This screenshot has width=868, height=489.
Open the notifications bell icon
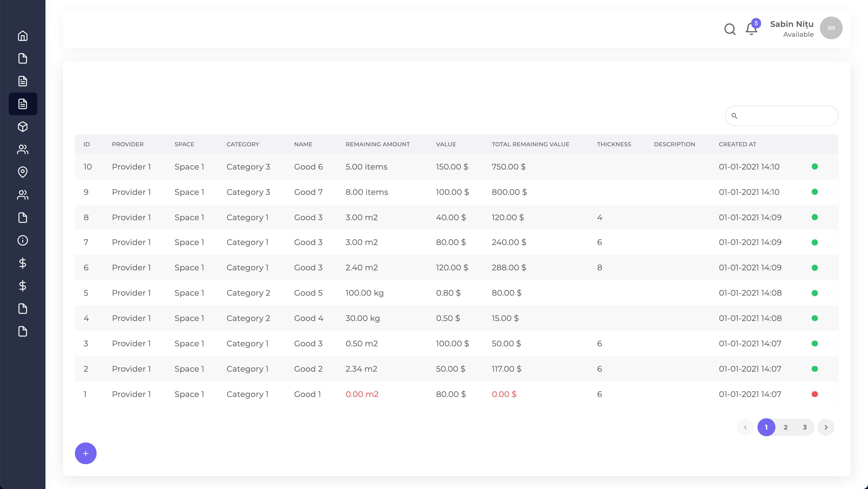[751, 29]
